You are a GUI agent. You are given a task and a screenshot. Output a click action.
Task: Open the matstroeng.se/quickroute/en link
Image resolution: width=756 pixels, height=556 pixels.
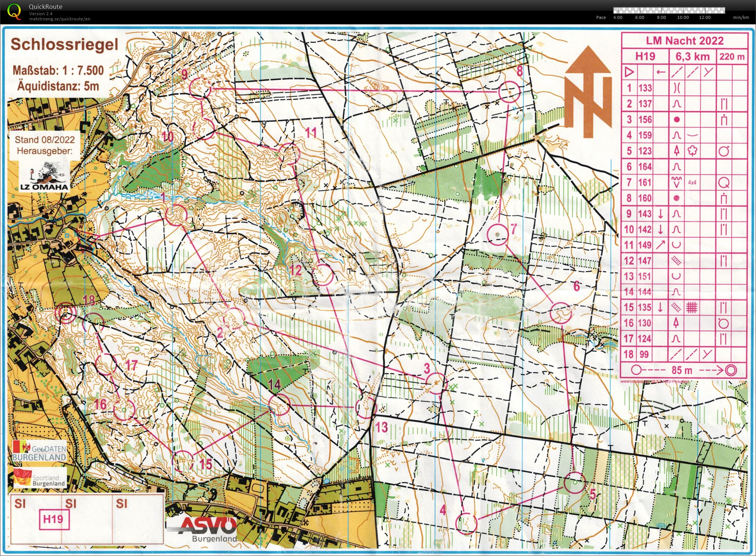coord(60,19)
